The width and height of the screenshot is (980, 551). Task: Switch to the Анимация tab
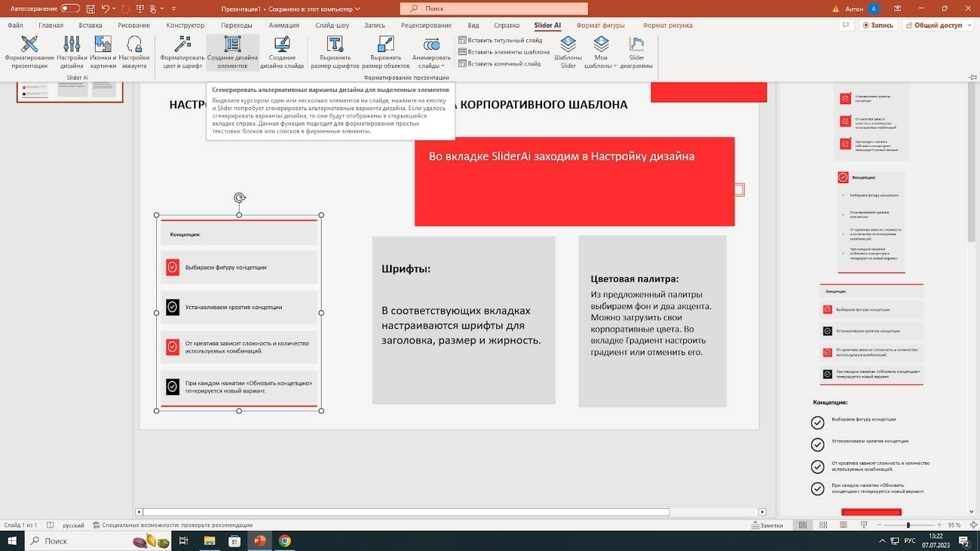coord(284,25)
